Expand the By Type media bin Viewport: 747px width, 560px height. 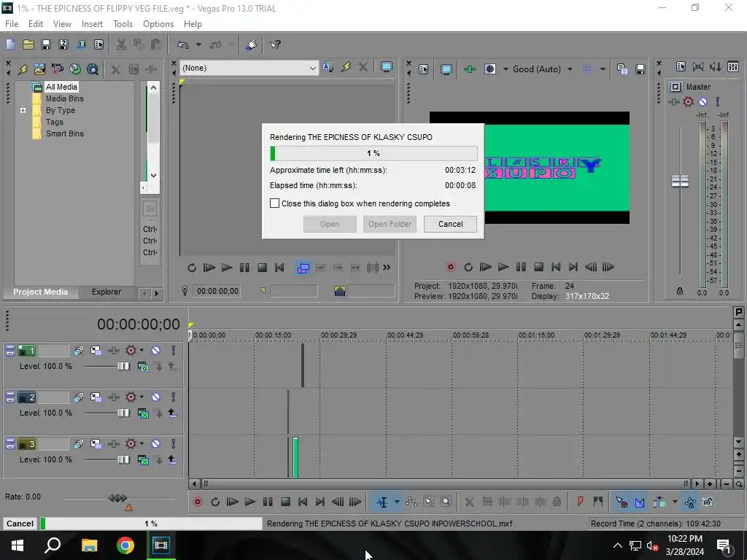(x=23, y=111)
